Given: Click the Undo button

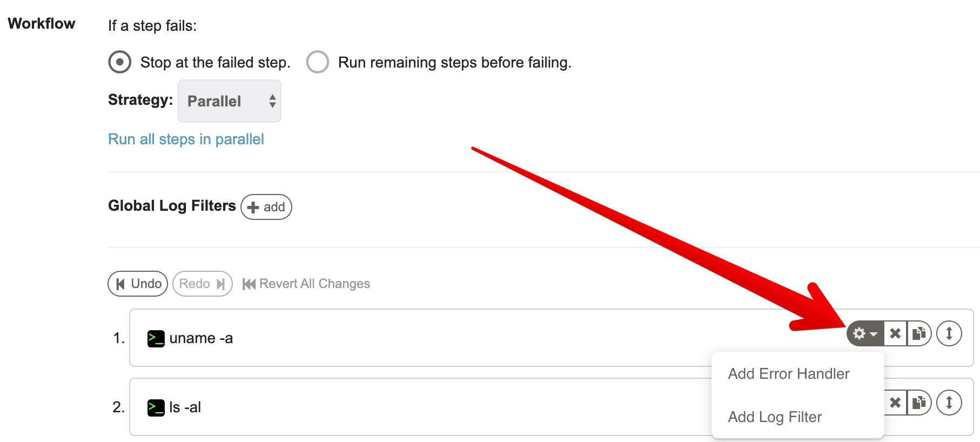Looking at the screenshot, I should [138, 284].
